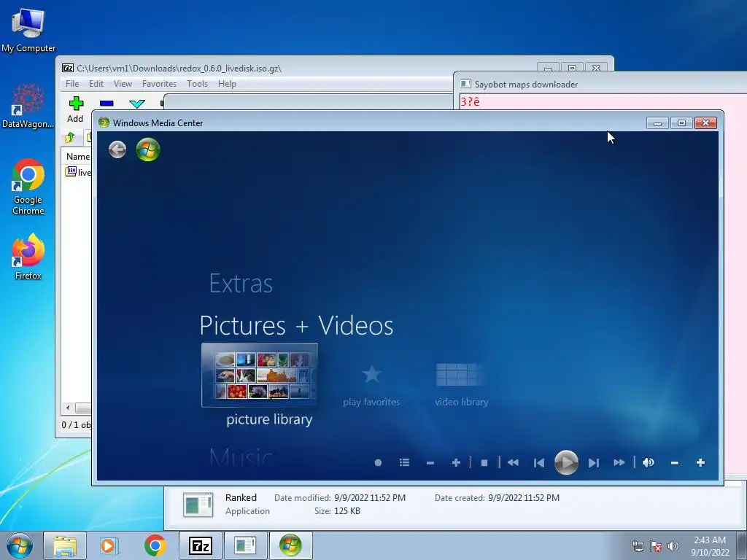Screen dimensions: 747x560
Task: Open DataWagon desktop shortcut
Action: pyautogui.click(x=28, y=106)
